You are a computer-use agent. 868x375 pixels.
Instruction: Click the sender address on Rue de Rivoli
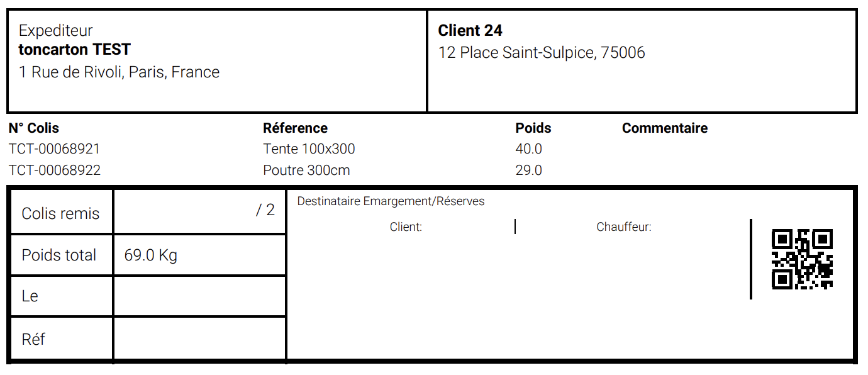[x=120, y=72]
